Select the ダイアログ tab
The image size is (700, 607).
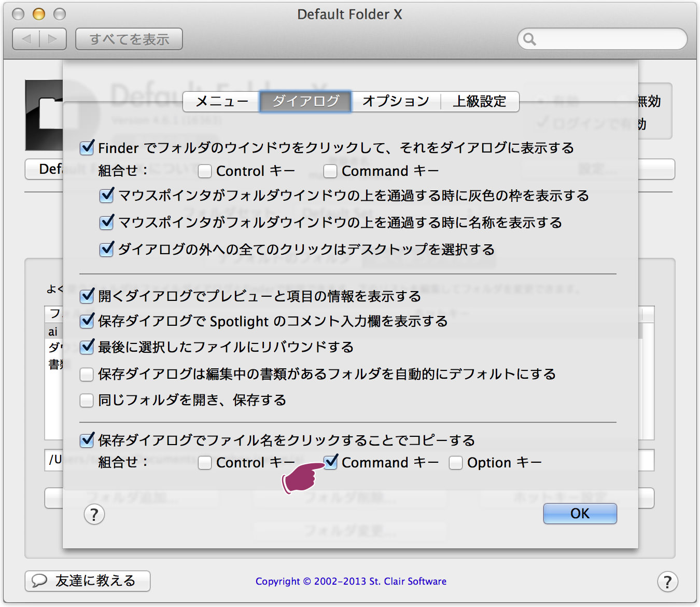[x=305, y=101]
